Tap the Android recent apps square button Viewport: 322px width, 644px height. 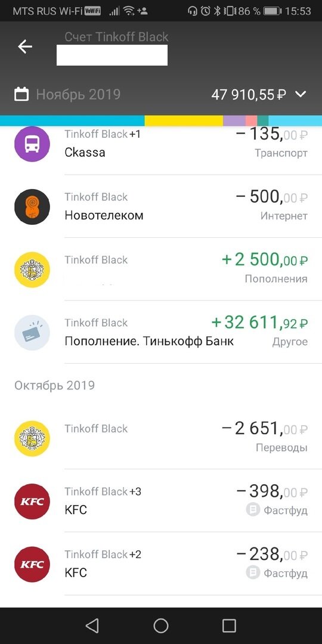click(x=229, y=626)
